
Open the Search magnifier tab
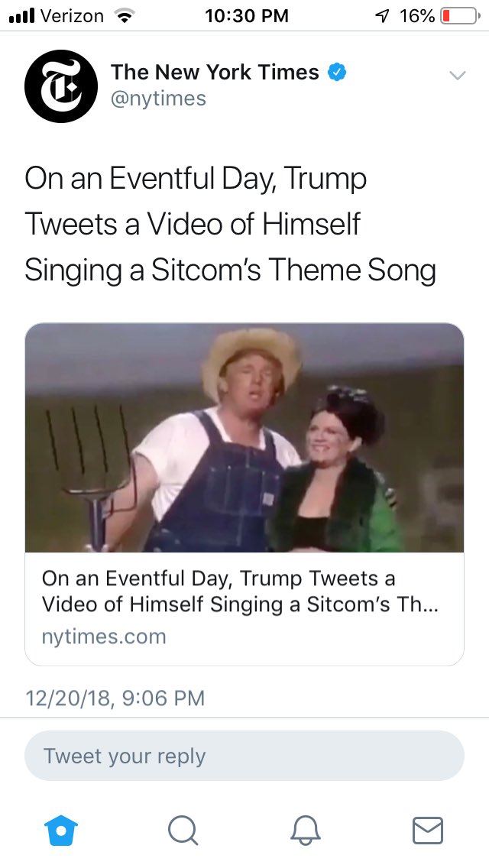click(x=183, y=831)
